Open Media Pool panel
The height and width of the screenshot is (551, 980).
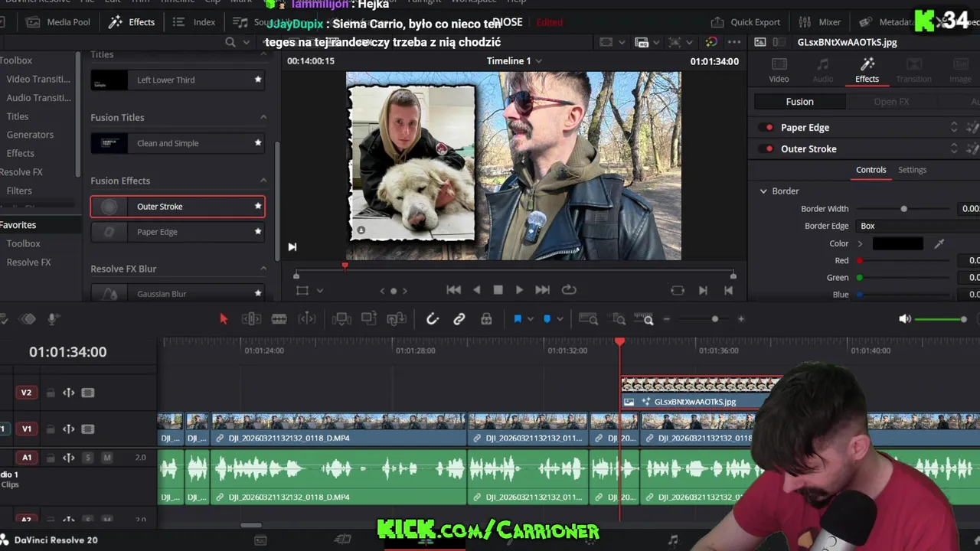click(x=57, y=22)
